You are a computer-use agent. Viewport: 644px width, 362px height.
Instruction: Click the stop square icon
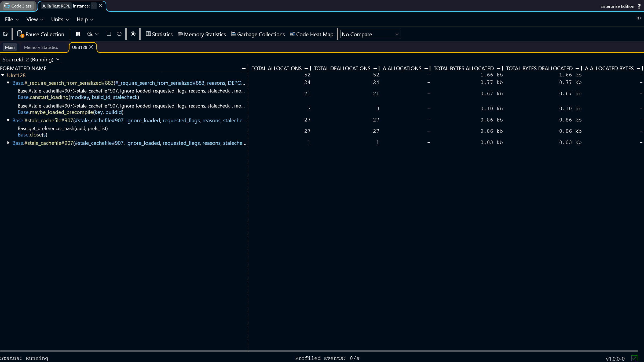(109, 34)
